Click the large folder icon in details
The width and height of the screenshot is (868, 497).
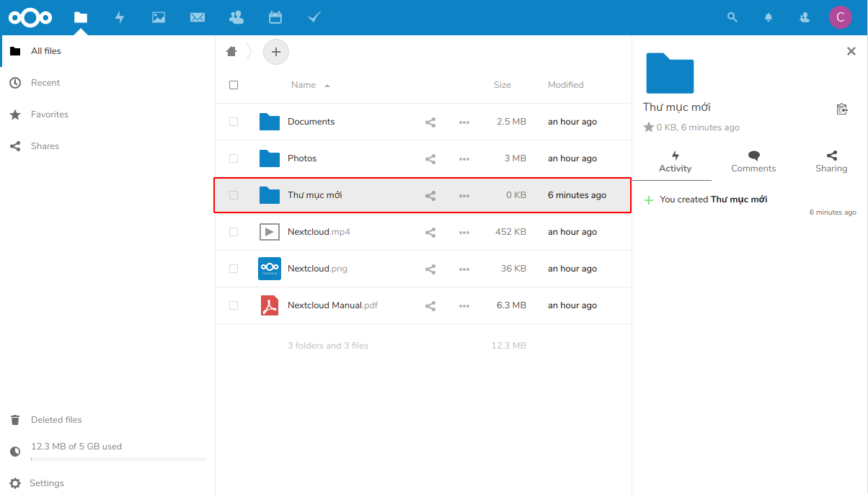[x=670, y=73]
